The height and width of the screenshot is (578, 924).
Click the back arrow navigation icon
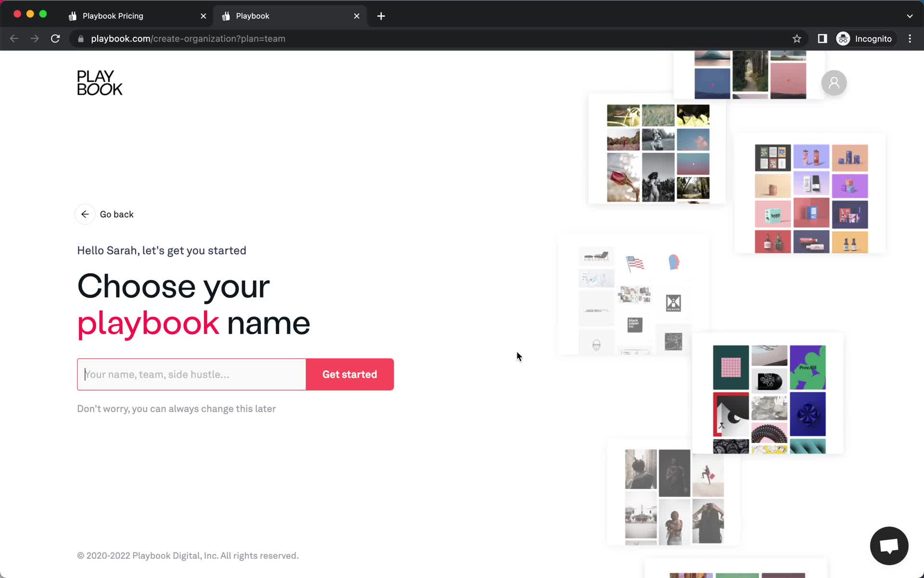85,214
